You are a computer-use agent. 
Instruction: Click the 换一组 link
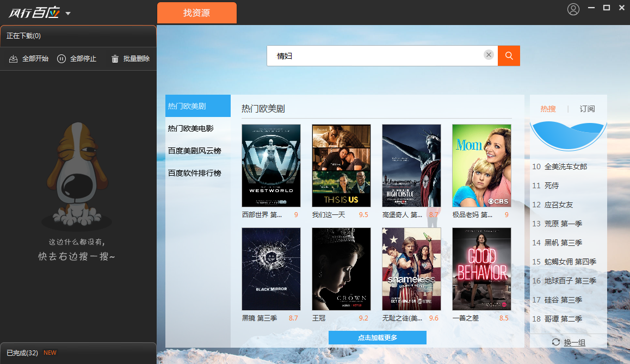(575, 343)
